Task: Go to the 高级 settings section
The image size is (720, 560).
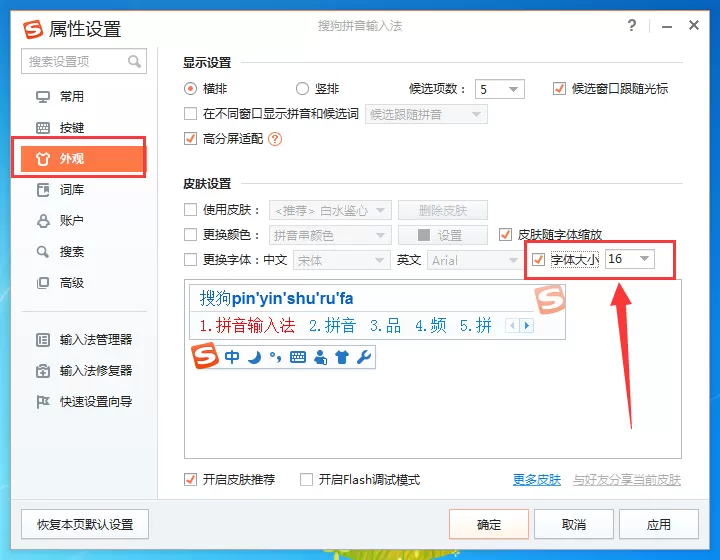Action: 84,283
